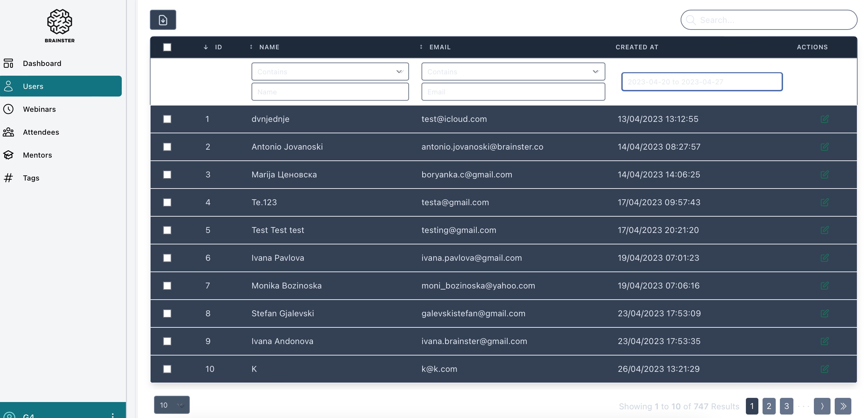Sort table by ID arrow icon
Viewport: 868px width, 418px height.
click(206, 47)
